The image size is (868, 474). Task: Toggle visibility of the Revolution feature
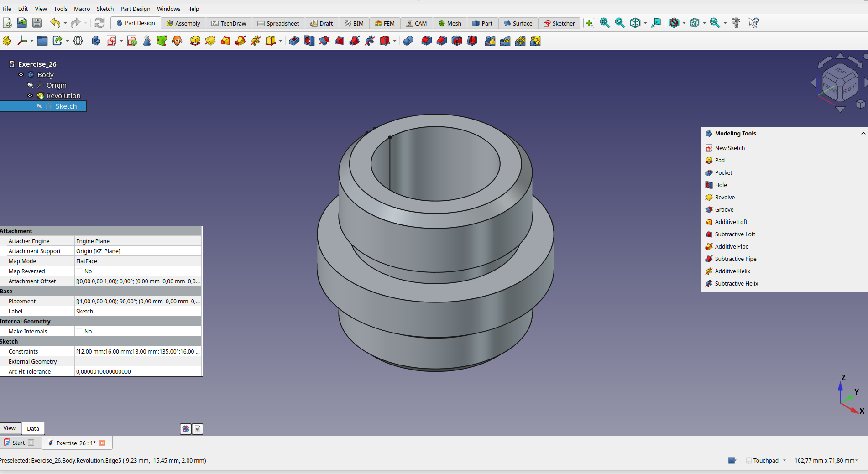click(x=30, y=96)
